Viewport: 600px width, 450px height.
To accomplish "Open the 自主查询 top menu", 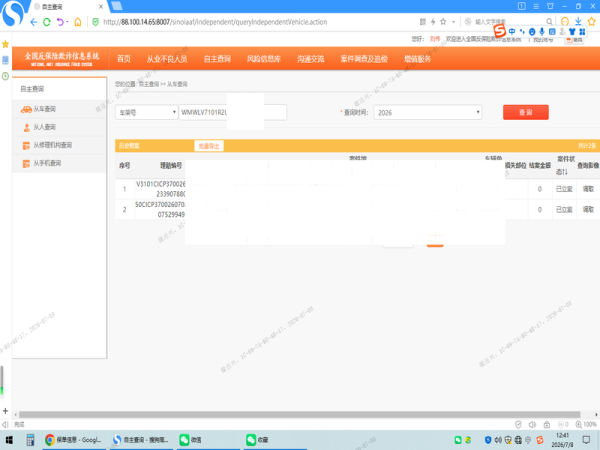I will tap(217, 59).
